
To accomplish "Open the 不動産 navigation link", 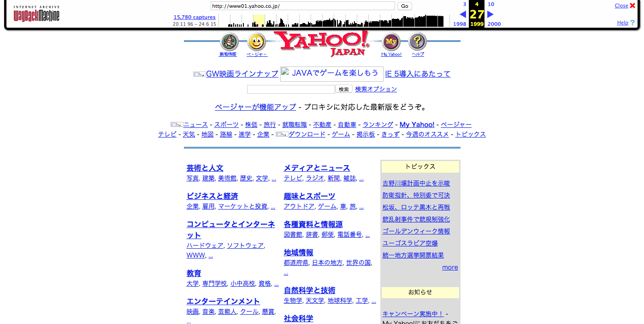I will (322, 125).
